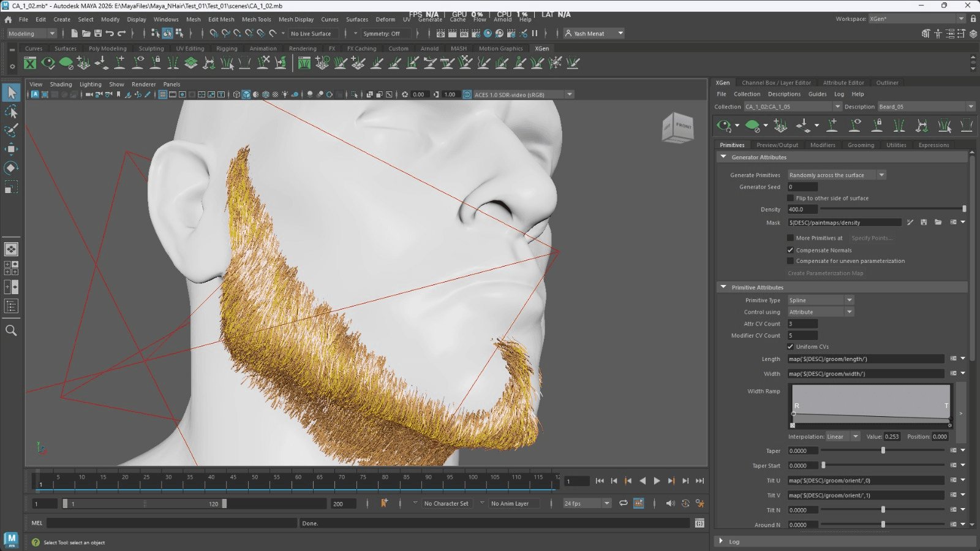Click the search magnifier icon in left sidebar
The image size is (980, 551).
(x=11, y=330)
